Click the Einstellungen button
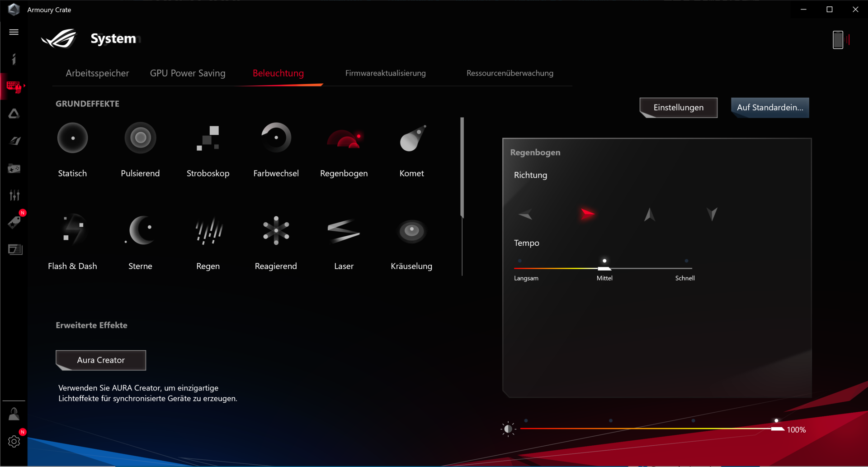 [679, 108]
